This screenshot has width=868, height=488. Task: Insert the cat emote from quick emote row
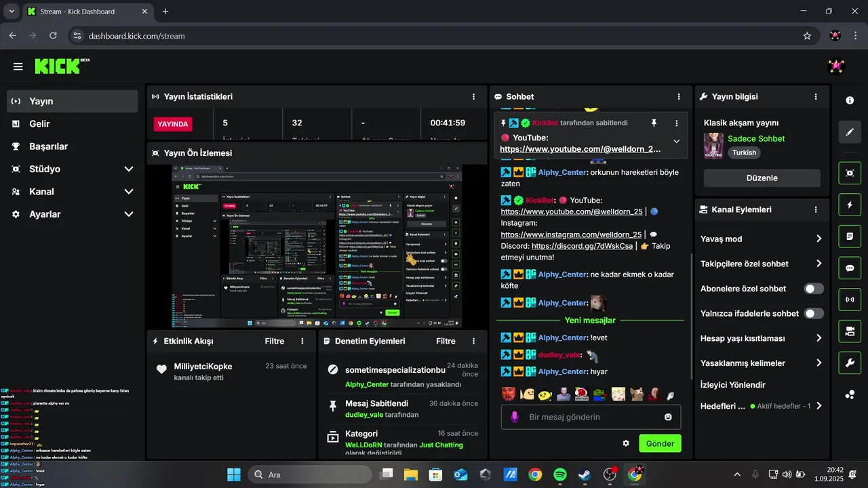(636, 394)
